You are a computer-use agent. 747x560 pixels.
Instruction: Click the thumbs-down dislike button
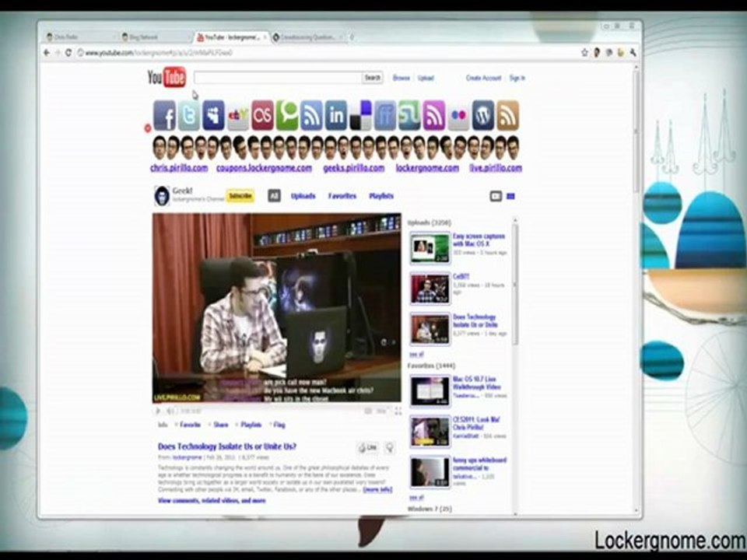389,448
